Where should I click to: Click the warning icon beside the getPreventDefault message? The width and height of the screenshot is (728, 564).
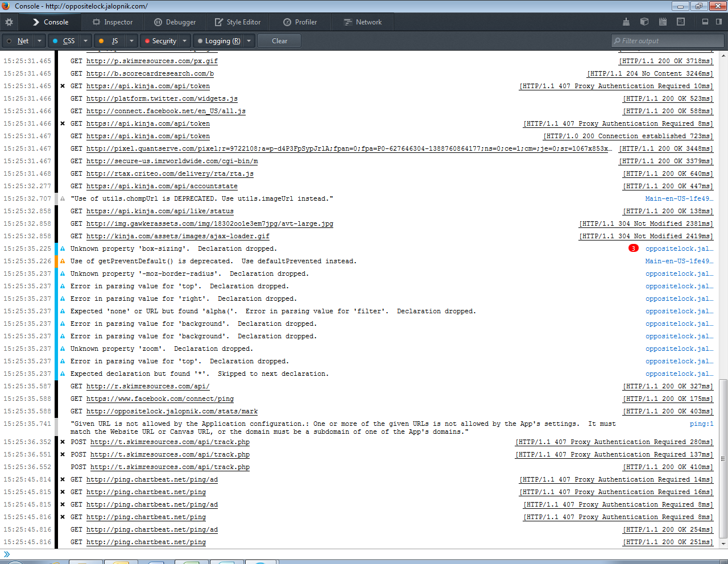click(x=63, y=261)
